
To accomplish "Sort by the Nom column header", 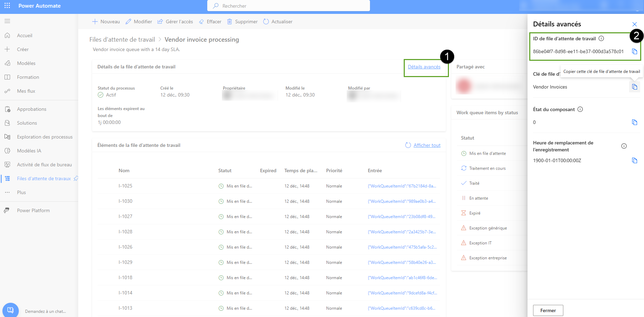I will point(124,170).
